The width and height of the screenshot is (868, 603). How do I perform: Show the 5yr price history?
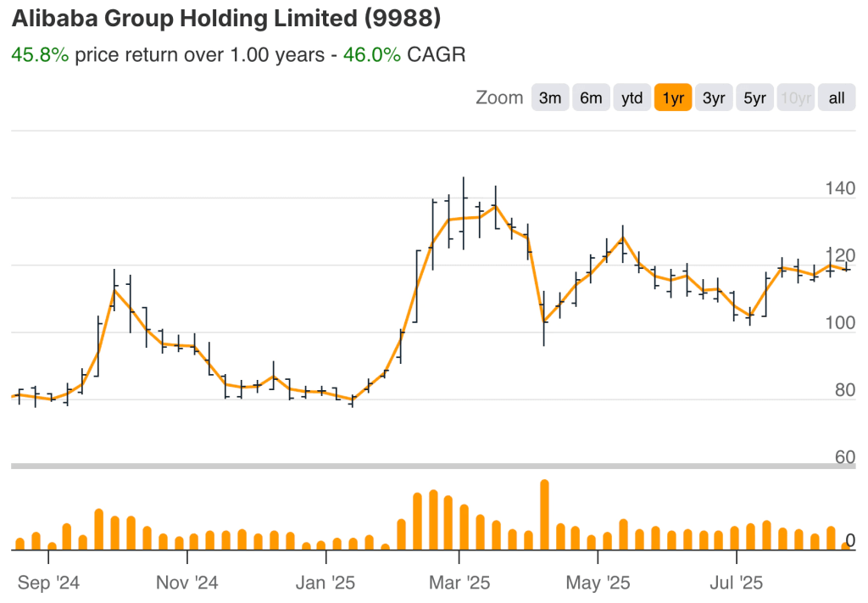click(754, 98)
